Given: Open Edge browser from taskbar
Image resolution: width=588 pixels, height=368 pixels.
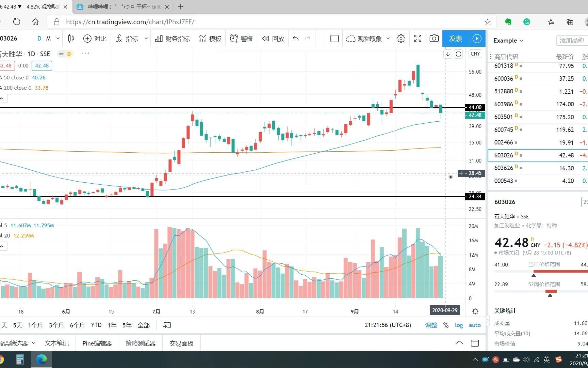Looking at the screenshot, I should click(x=42, y=359).
